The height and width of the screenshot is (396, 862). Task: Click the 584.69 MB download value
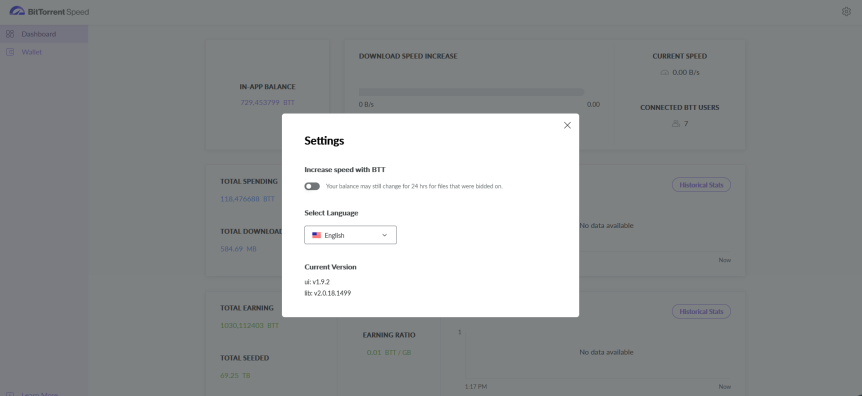pyautogui.click(x=239, y=249)
